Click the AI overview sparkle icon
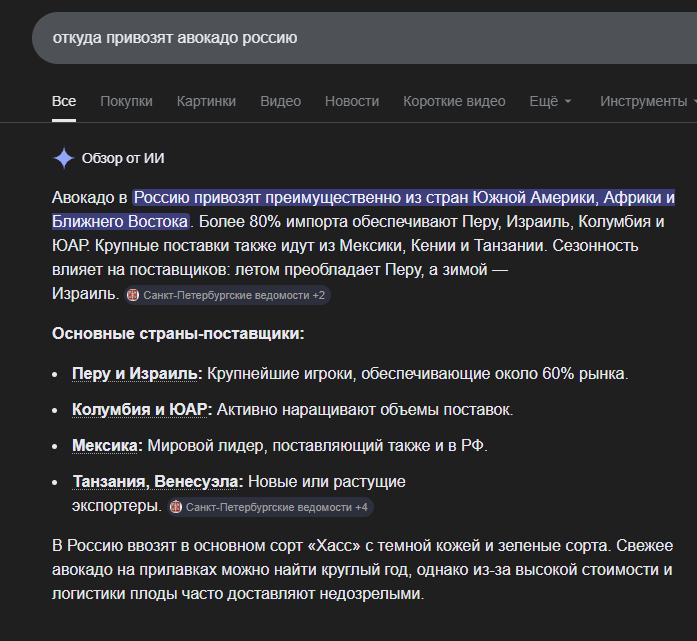Viewport: 697px width, 641px height. pos(64,158)
